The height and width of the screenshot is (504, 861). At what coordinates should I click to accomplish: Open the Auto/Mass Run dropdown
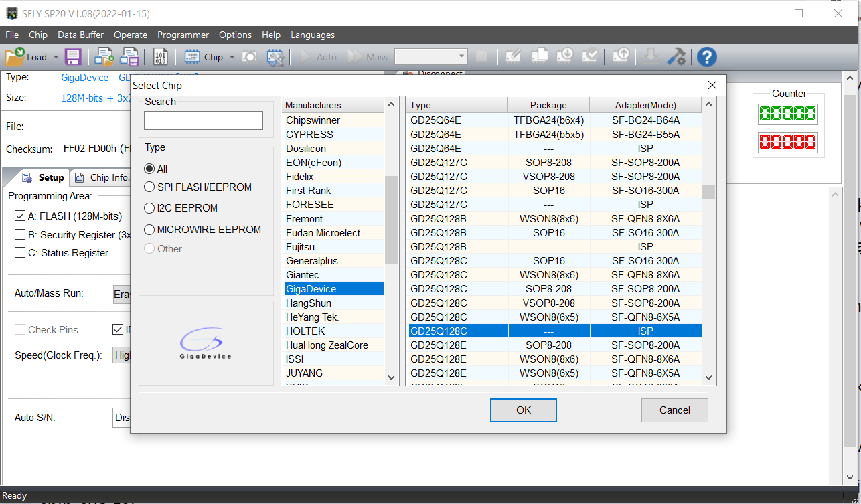(121, 294)
